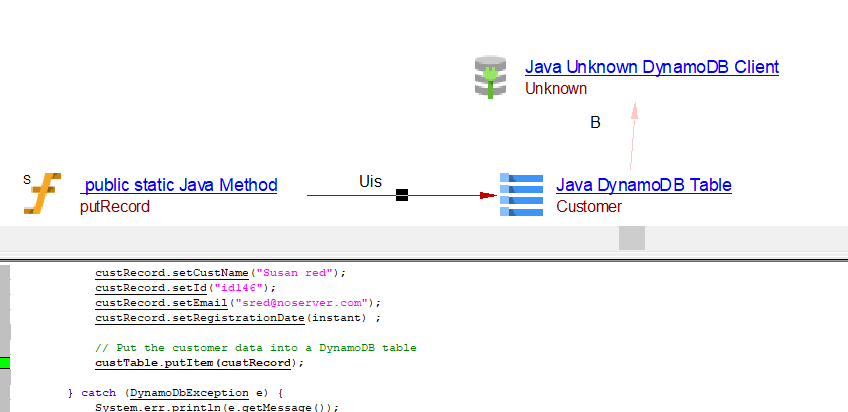Screen dimensions: 848x412
Task: Click the black square on the Uis link
Action: [402, 195]
